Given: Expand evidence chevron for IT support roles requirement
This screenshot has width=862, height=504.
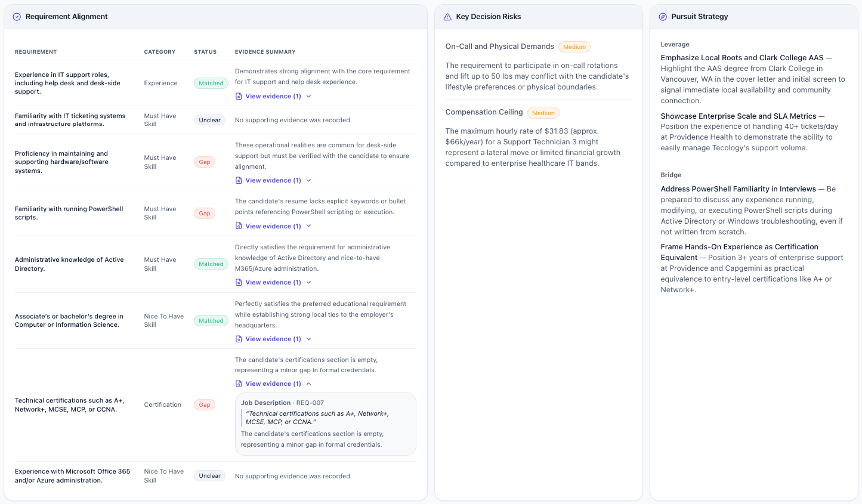Looking at the screenshot, I should pyautogui.click(x=308, y=96).
